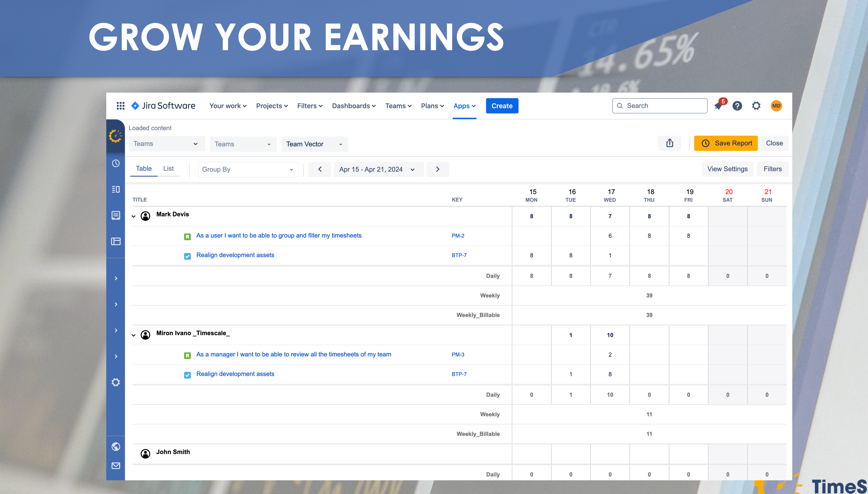Open the help question mark icon
Image resolution: width=868 pixels, height=494 pixels.
click(x=737, y=106)
